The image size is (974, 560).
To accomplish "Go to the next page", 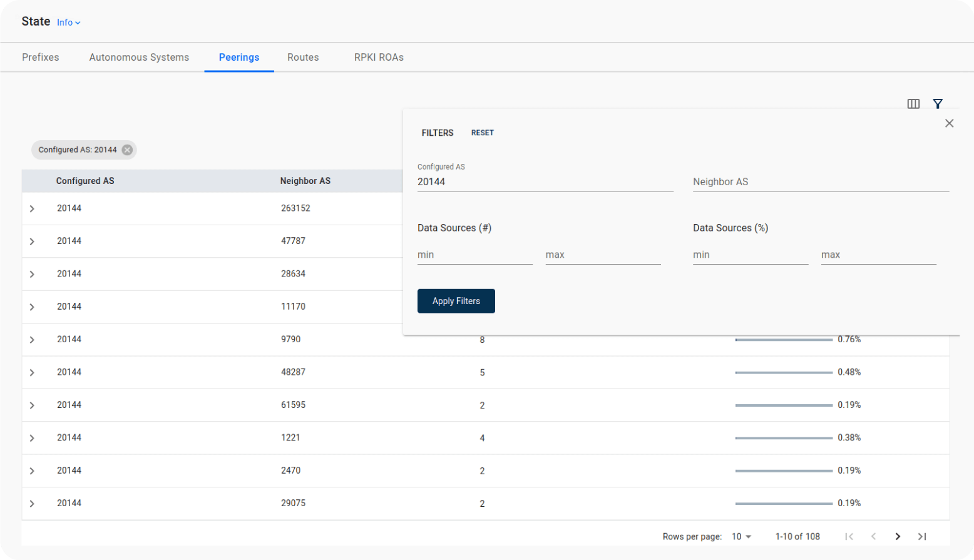I will click(x=898, y=536).
